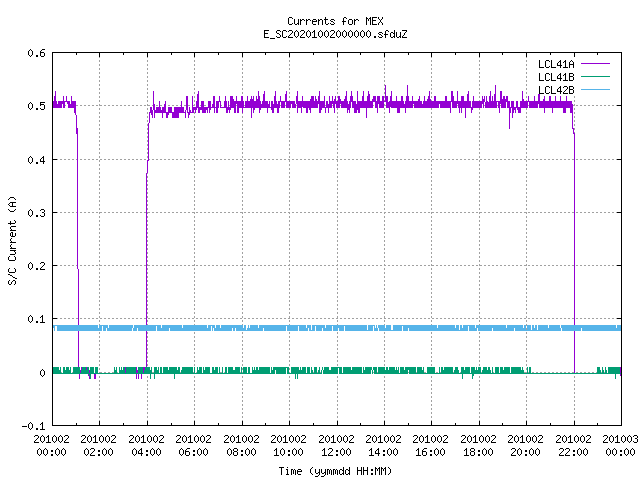Click the 201002 04:00 x-axis tick label
This screenshot has width=640, height=480.
[x=146, y=446]
